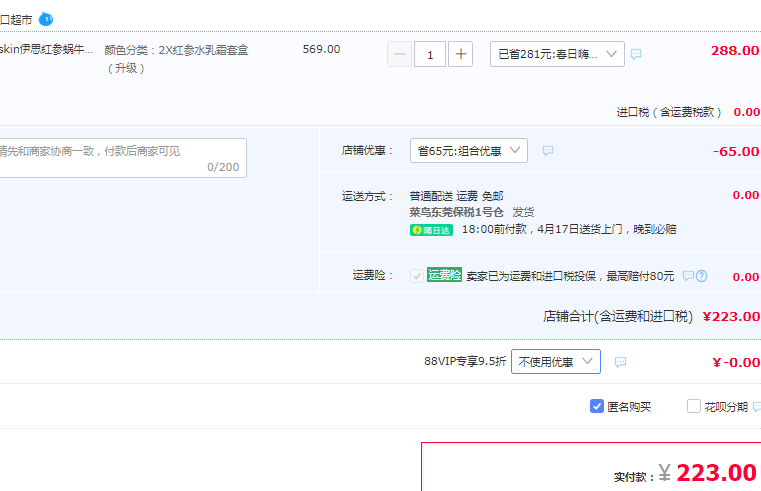Click the 88VIP专享9.5折 label

point(465,361)
